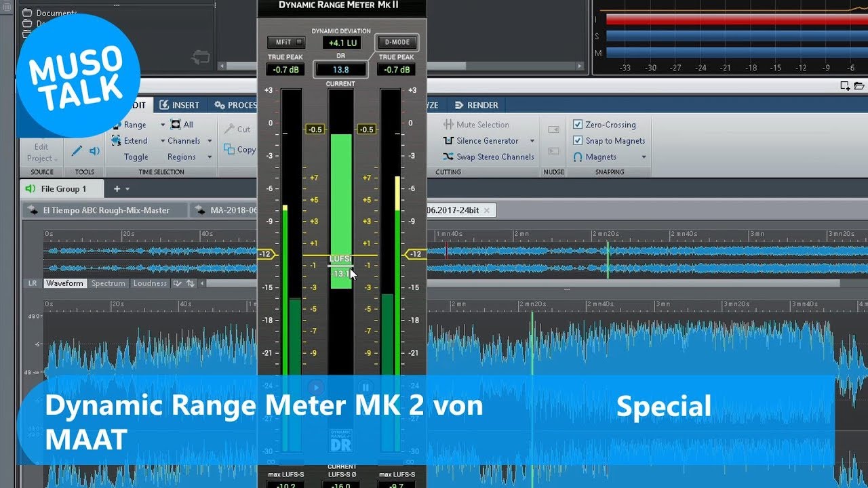This screenshot has width=868, height=488.
Task: Switch overview to Spectrum view
Action: 108,283
